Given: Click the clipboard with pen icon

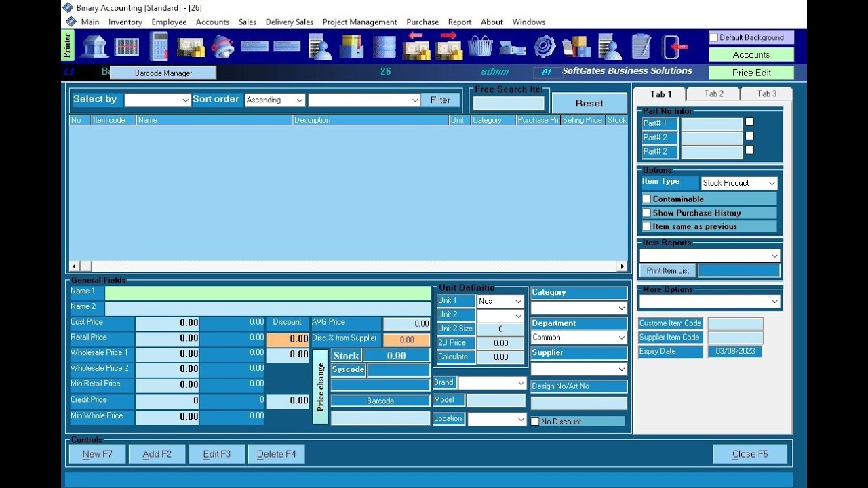Looking at the screenshot, I should 641,46.
